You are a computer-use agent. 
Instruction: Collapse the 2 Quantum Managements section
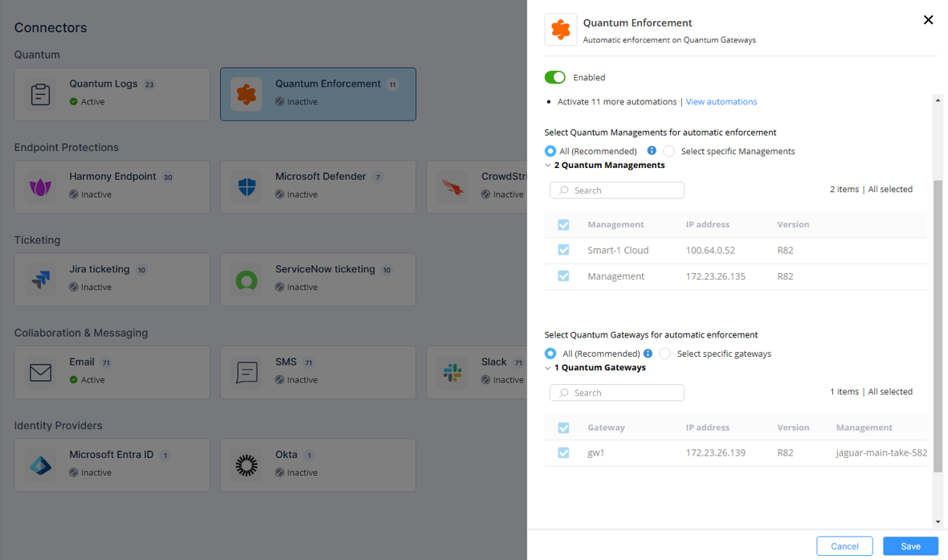tap(548, 165)
